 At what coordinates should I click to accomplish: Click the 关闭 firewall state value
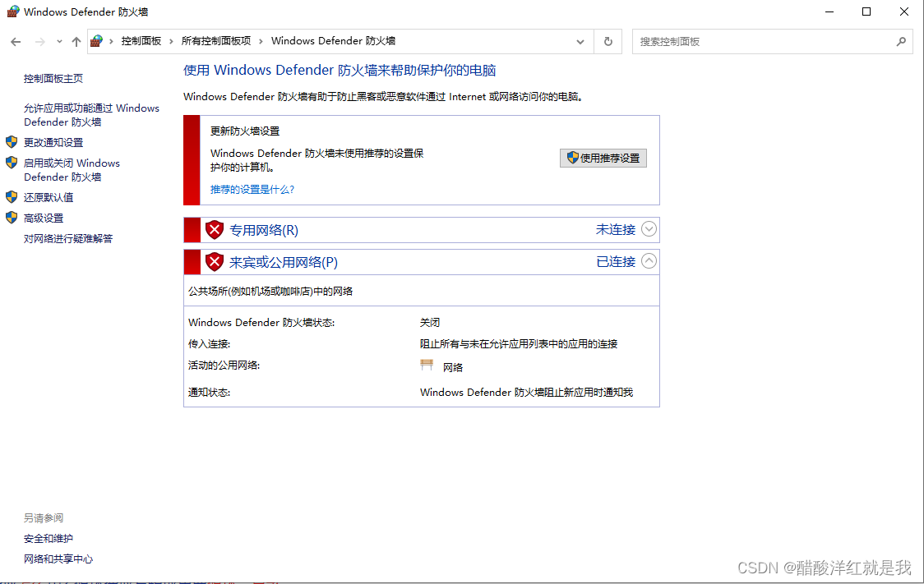click(x=430, y=323)
